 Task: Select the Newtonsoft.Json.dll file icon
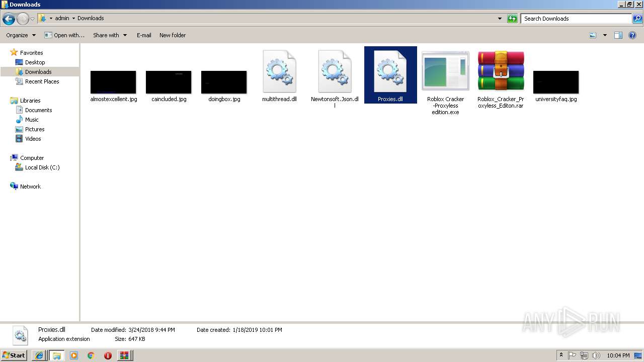(x=335, y=72)
